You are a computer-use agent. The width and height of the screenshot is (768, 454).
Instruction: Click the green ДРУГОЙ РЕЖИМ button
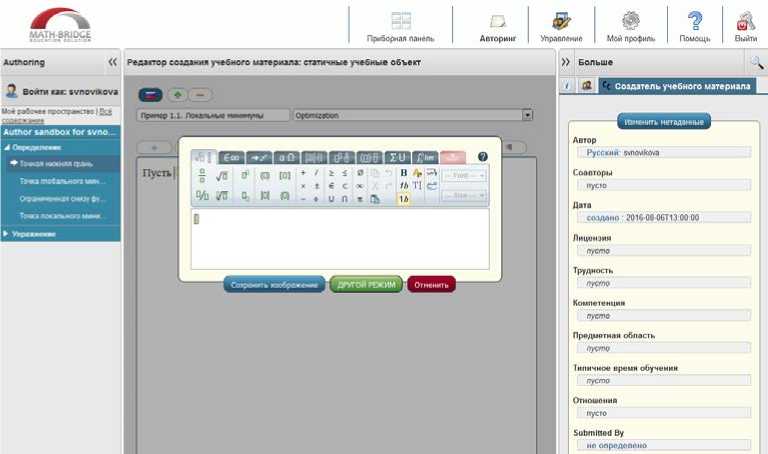(366, 285)
